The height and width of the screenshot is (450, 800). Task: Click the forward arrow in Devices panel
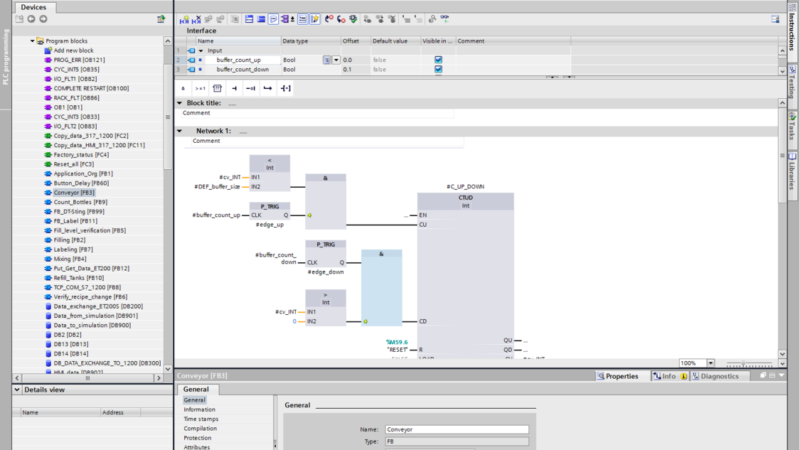click(42, 19)
